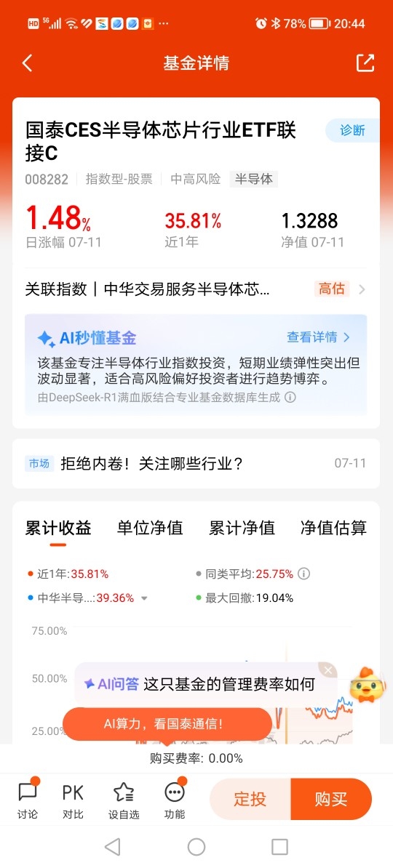Switch to 单位净值 tab
Screen dimensions: 393x868
(x=150, y=528)
